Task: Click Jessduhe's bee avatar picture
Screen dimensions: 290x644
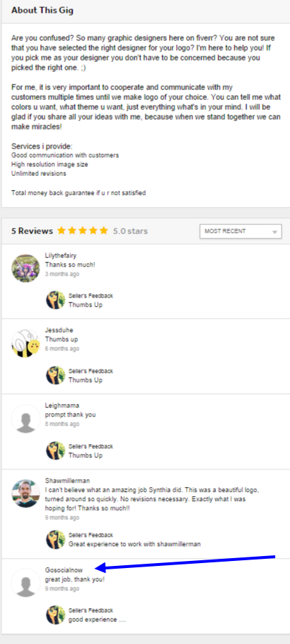Action: pyautogui.click(x=25, y=343)
